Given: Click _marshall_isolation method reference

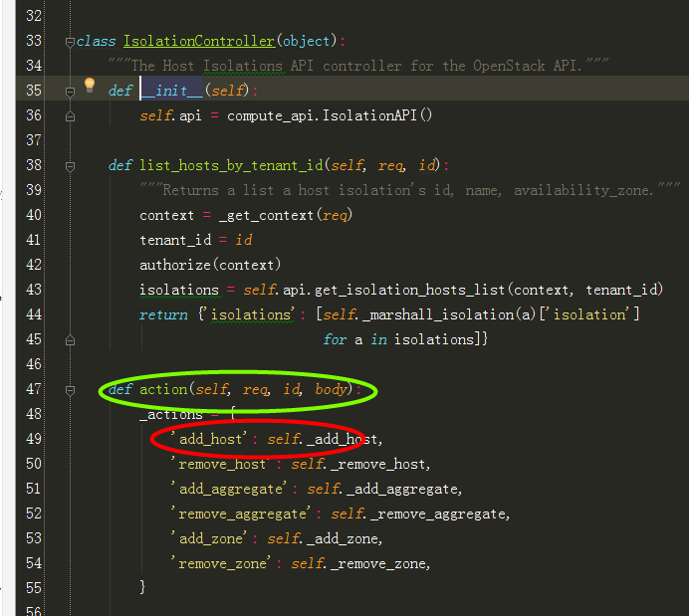Looking at the screenshot, I should [x=438, y=314].
